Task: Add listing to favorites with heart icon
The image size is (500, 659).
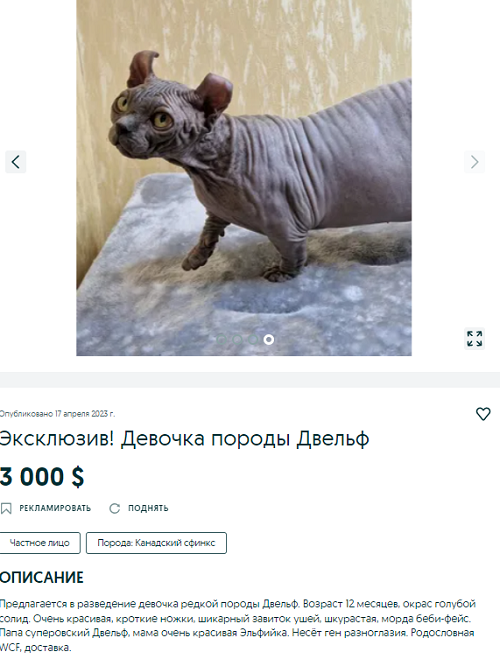Action: pyautogui.click(x=483, y=414)
